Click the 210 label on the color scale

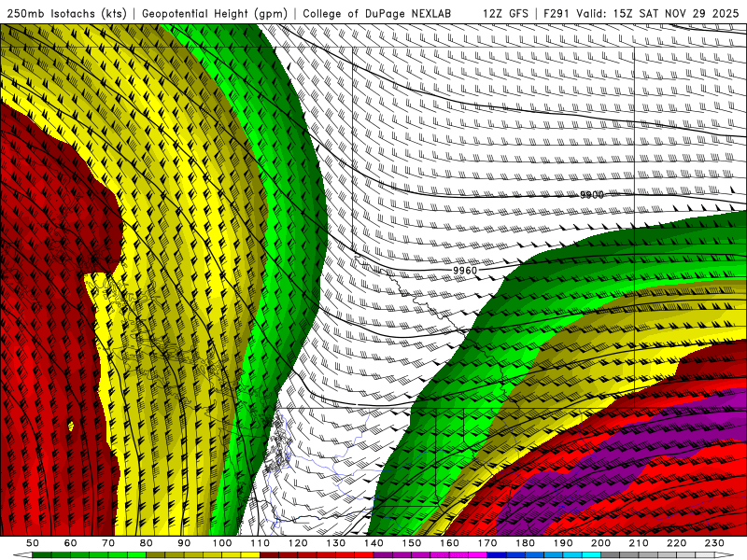pos(639,543)
